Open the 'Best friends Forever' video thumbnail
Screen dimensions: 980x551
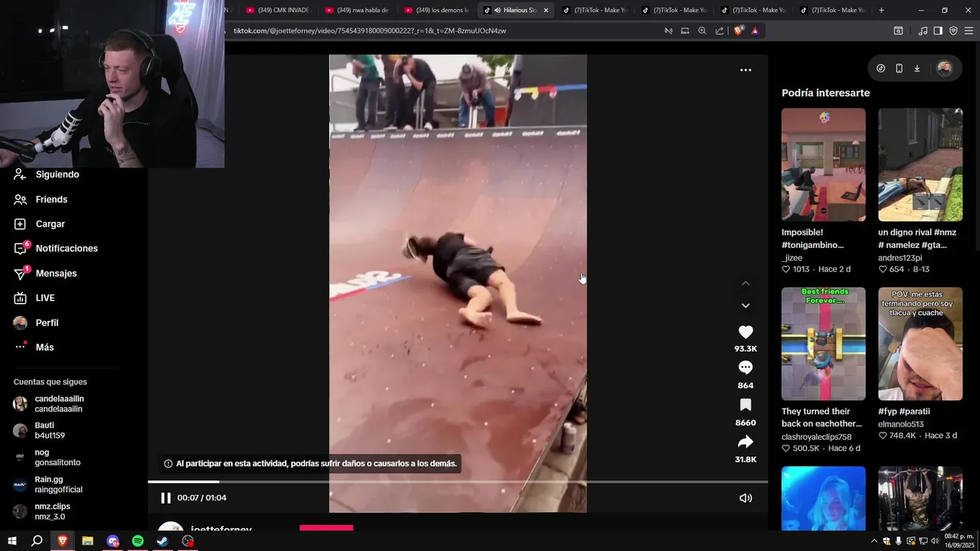point(823,344)
